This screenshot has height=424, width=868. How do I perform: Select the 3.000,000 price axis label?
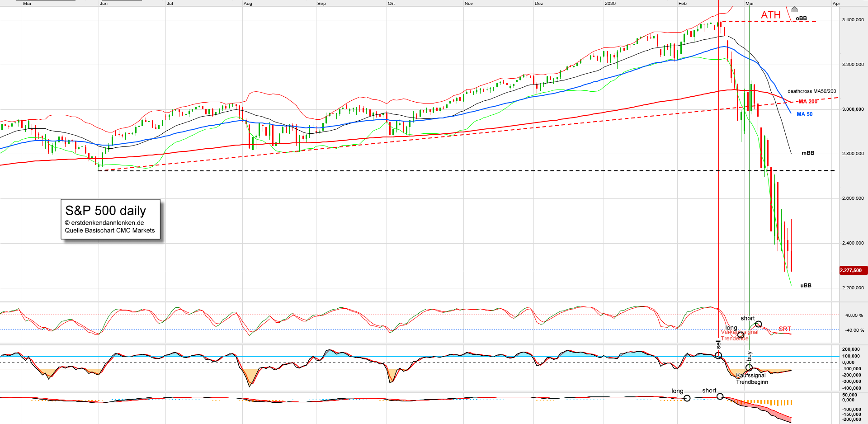coord(853,109)
